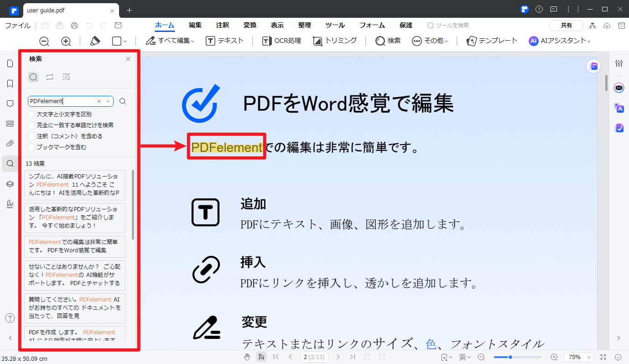
Task: Click the page number field 2 (2/13)
Action: (x=314, y=357)
